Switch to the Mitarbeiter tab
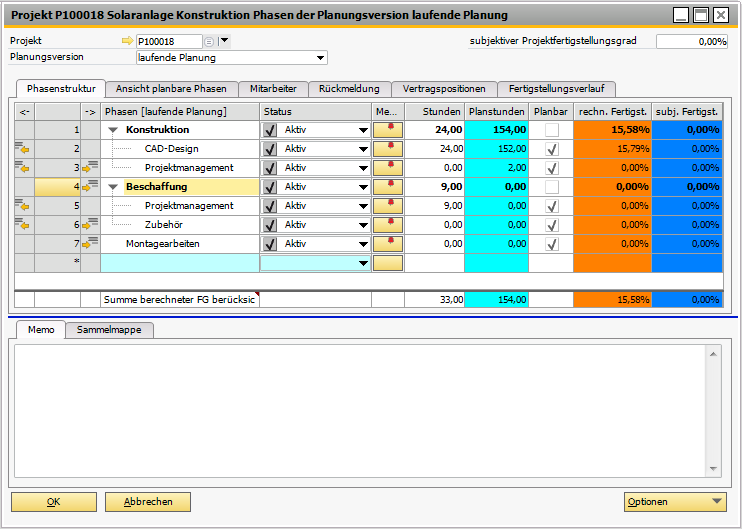Screen dimensions: 742x529 pyautogui.click(x=273, y=89)
